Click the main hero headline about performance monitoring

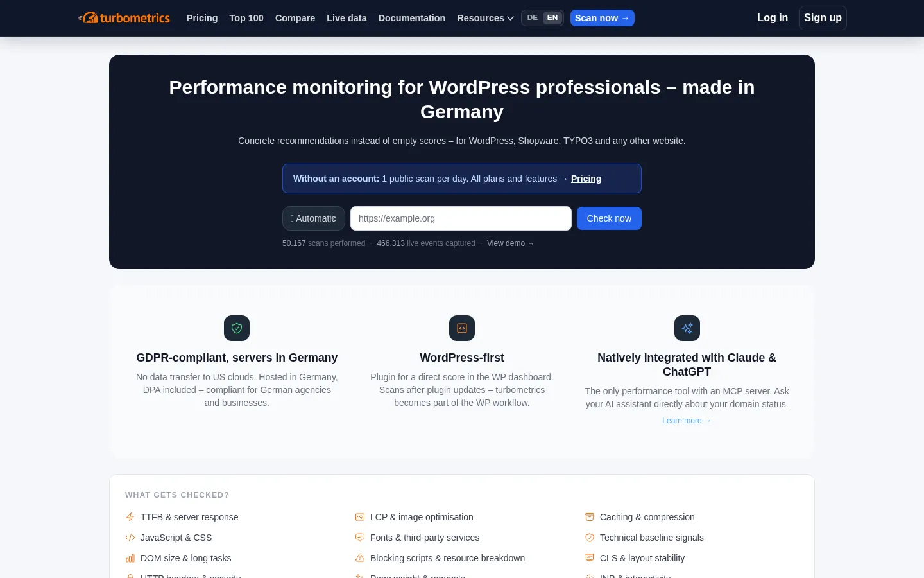462,100
